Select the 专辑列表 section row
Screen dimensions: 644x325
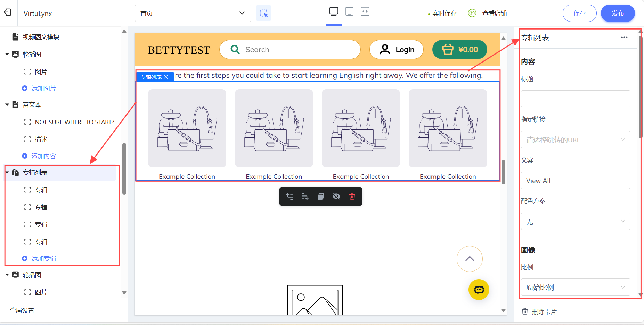59,173
